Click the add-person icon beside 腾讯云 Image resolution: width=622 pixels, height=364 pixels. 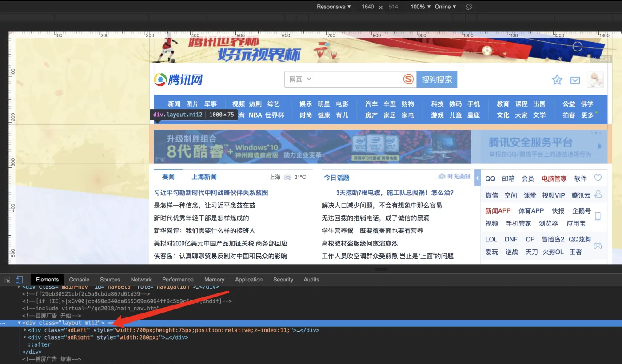(598, 194)
